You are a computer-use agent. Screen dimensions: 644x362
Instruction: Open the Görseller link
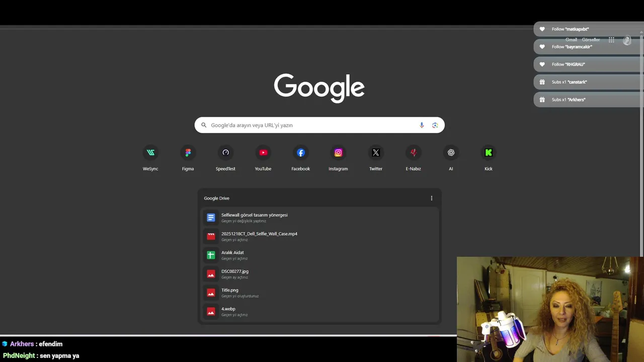coord(591,40)
